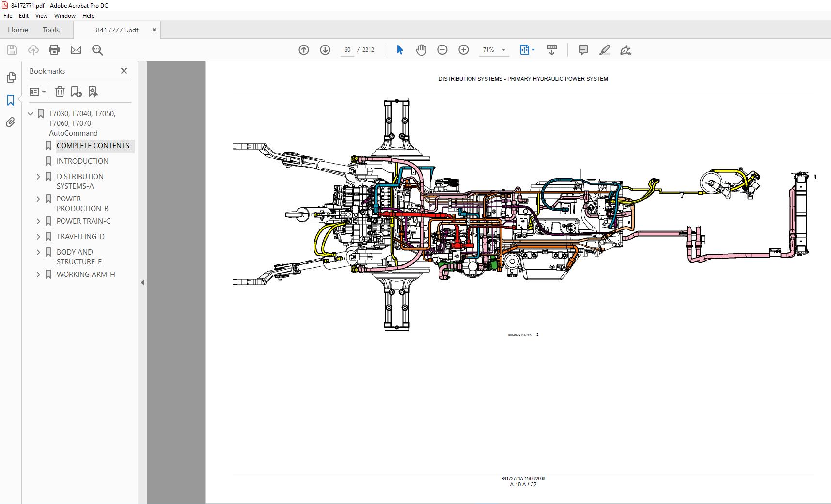Click the Print file icon

pyautogui.click(x=54, y=50)
